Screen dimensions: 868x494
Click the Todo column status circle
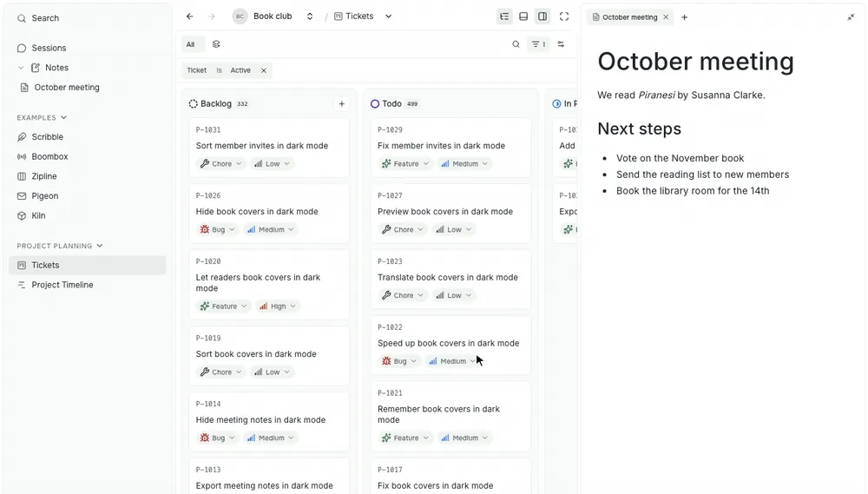click(375, 103)
